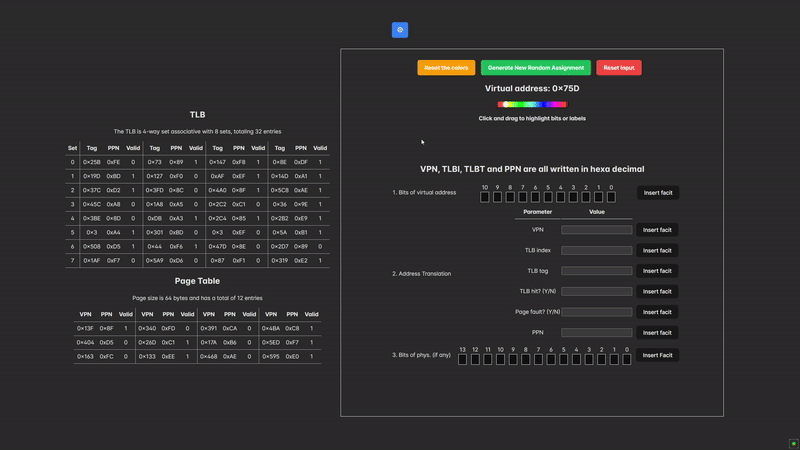The height and width of the screenshot is (450, 800).
Task: Click the Page fault? (Y/N) input
Action: pos(596,312)
